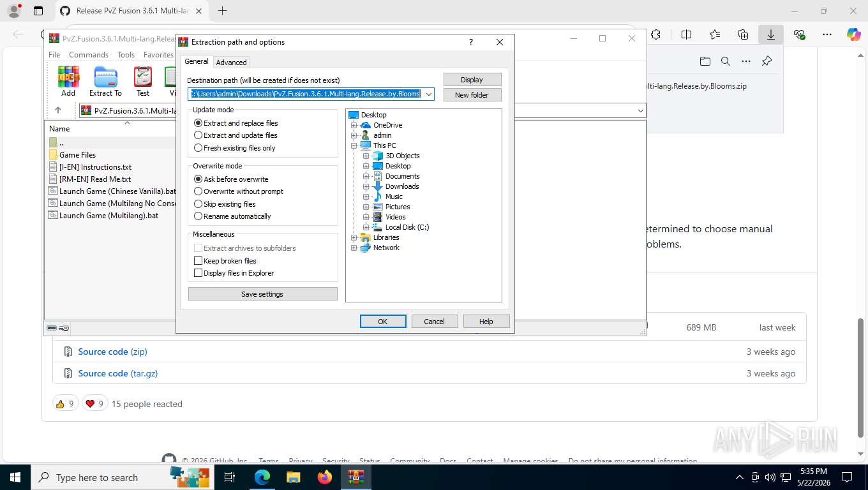
Task: Open WinRAR Favorites menu
Action: pos(158,55)
